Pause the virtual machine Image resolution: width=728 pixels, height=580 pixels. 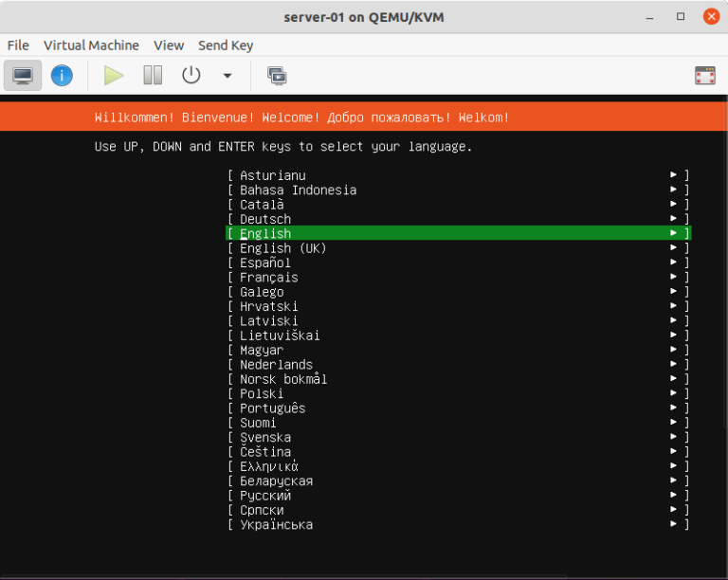pyautogui.click(x=153, y=75)
